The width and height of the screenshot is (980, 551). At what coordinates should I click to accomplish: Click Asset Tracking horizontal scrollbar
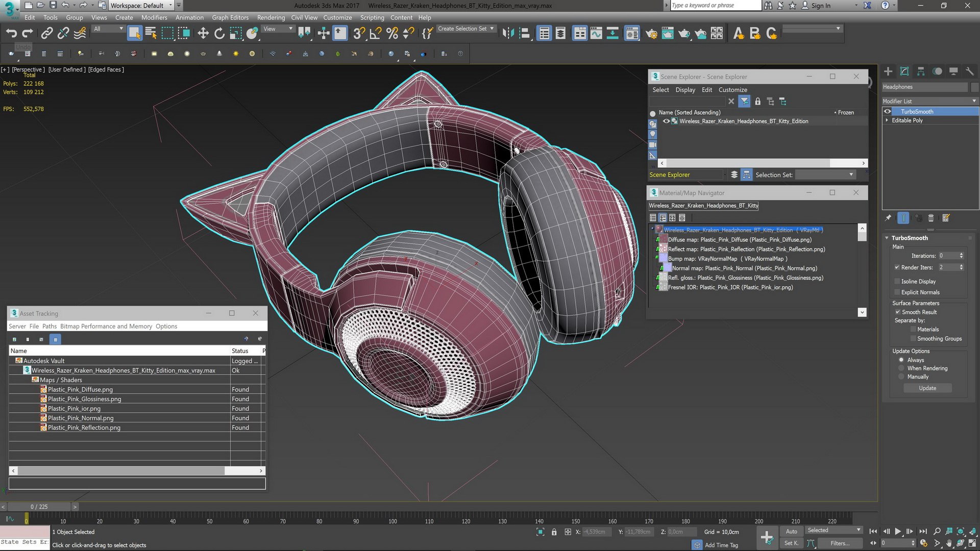pos(120,471)
